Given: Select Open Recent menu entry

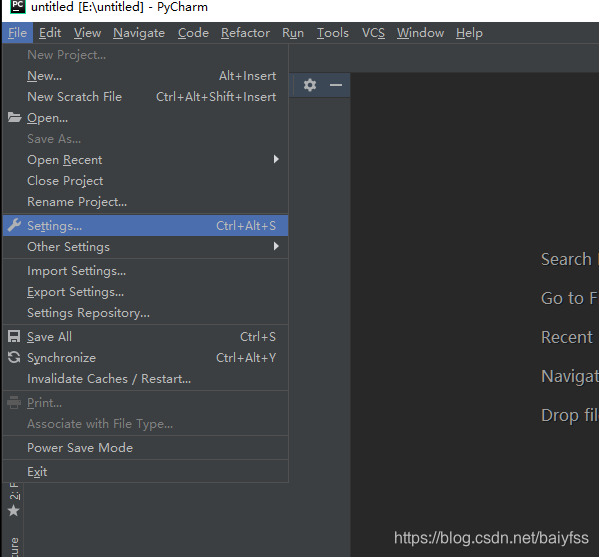Looking at the screenshot, I should 145,160.
